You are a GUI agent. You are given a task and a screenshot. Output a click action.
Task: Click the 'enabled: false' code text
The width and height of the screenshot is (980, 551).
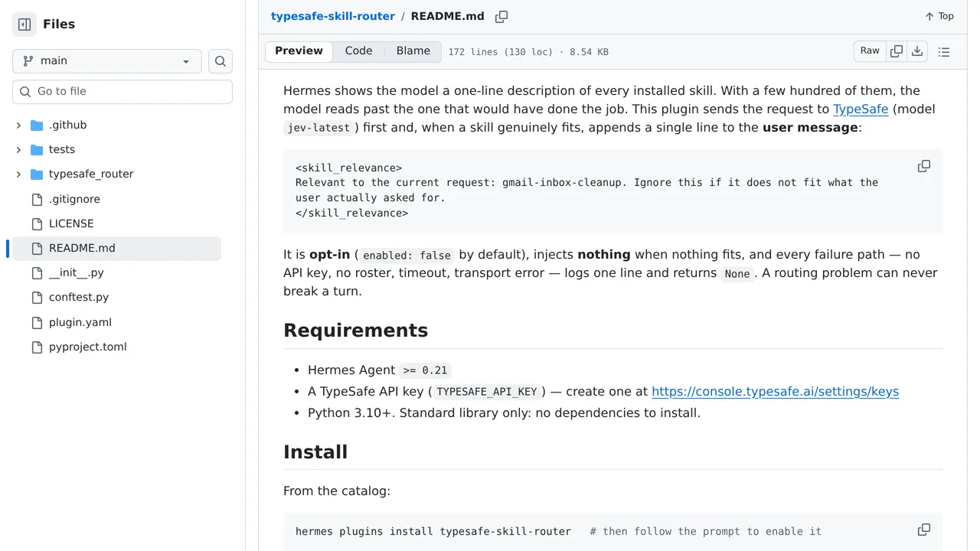click(x=407, y=255)
